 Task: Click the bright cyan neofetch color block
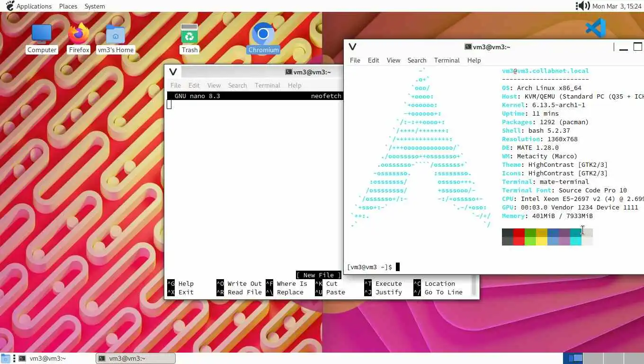coord(576,241)
